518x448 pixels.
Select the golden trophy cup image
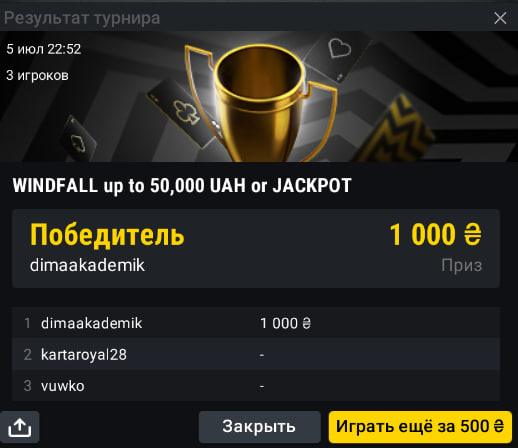[x=260, y=103]
